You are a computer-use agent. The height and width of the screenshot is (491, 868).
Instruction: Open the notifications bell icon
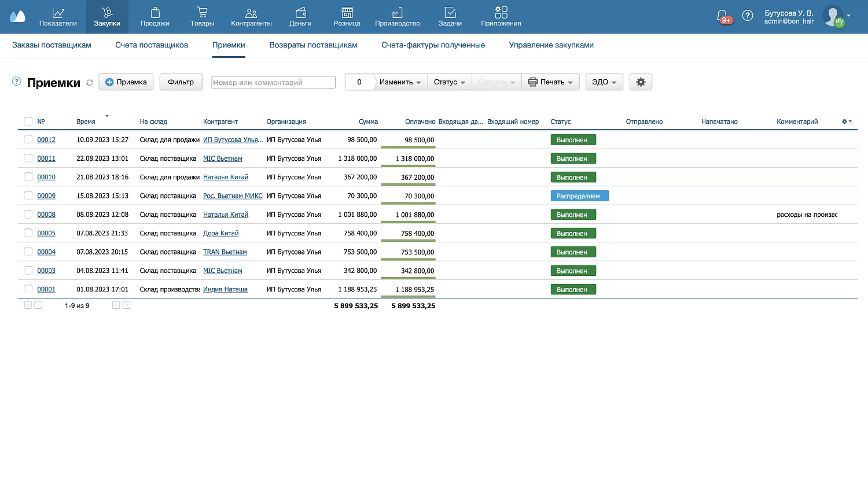pos(722,16)
